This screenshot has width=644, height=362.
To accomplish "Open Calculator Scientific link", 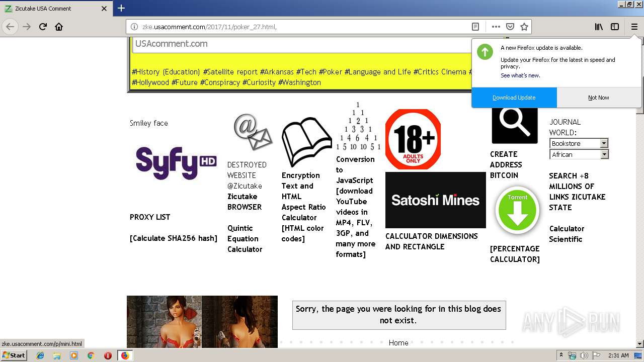I will [567, 234].
